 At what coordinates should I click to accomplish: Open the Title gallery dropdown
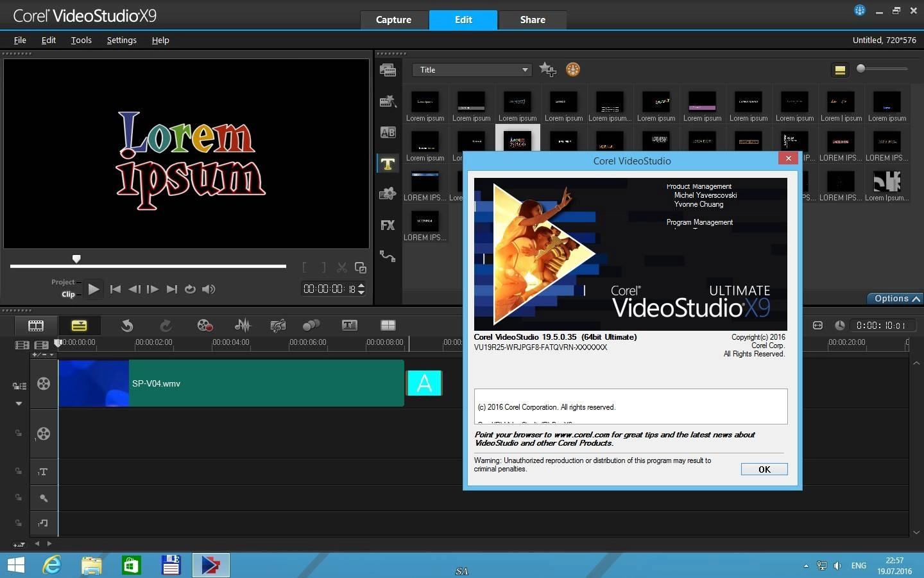[x=473, y=70]
